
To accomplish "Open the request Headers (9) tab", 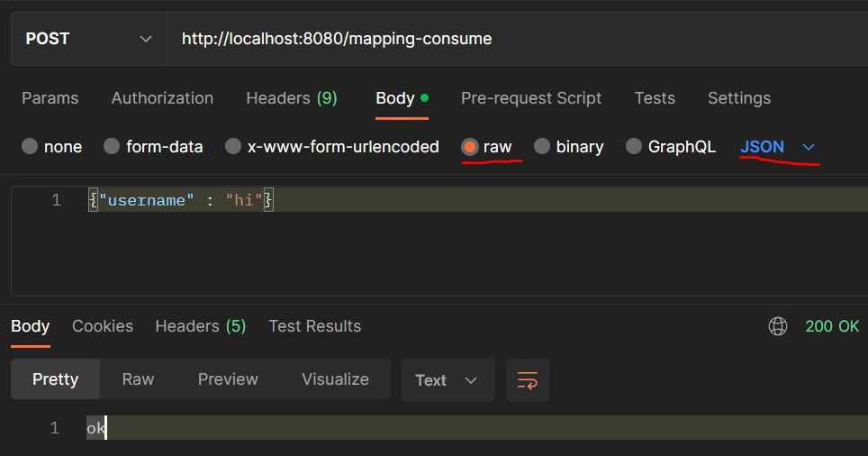I will (x=292, y=98).
